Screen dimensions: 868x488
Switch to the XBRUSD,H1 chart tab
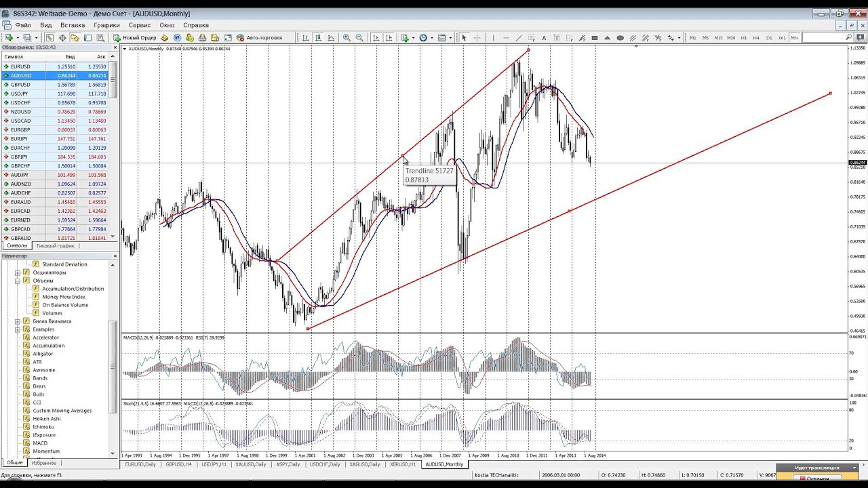pos(403,464)
